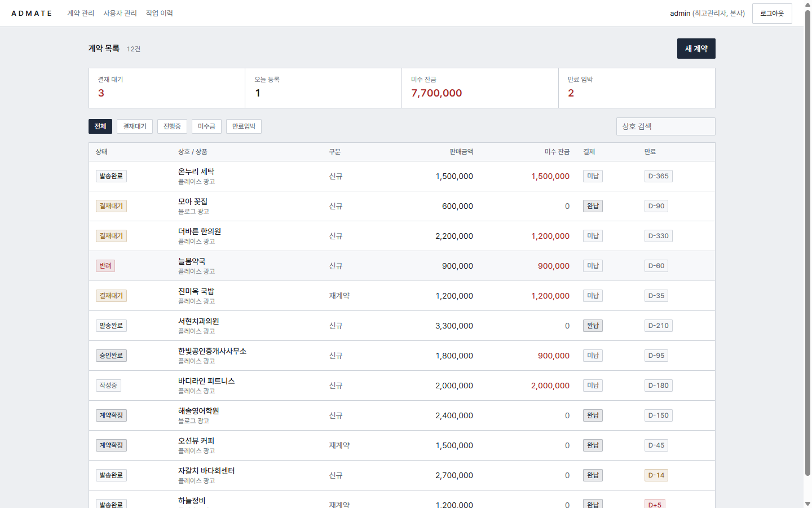Screen dimensions: 812x508
Task: Click the page's vertical scrollbar
Action: (x=807, y=243)
